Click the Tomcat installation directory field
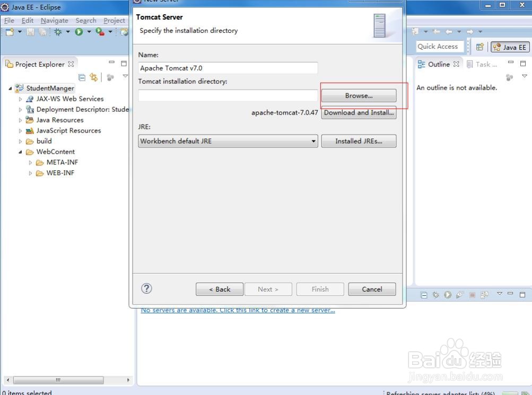The height and width of the screenshot is (395, 532). (228, 95)
